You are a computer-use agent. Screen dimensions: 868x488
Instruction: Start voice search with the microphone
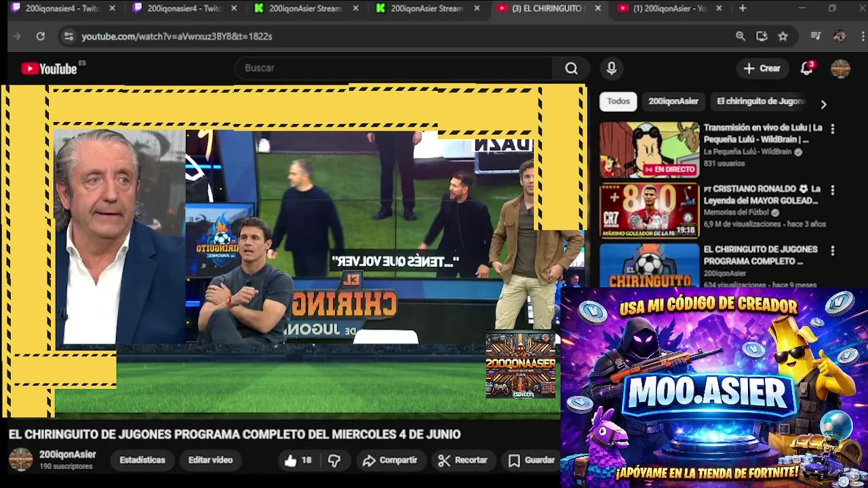coord(611,68)
